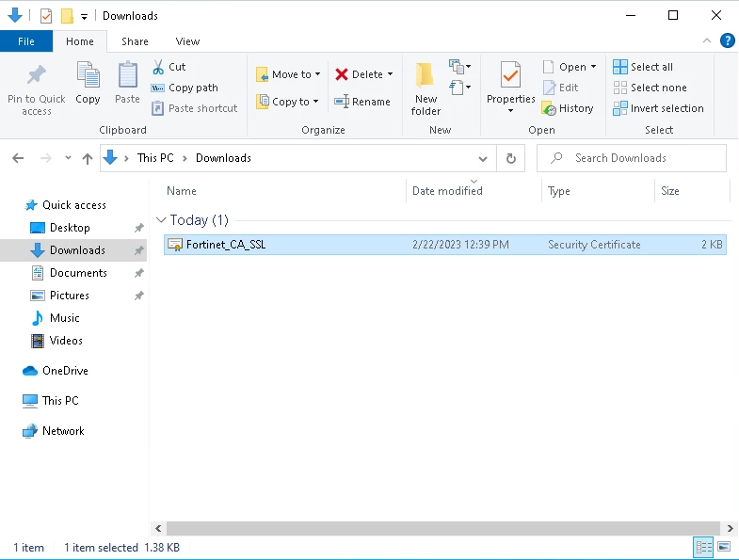Expand Properties dropdown arrow
The image size is (739, 560).
pos(510,111)
